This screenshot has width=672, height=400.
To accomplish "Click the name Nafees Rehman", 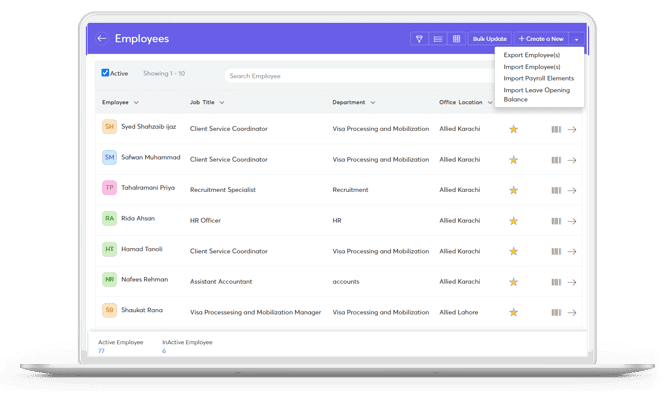I will point(144,280).
